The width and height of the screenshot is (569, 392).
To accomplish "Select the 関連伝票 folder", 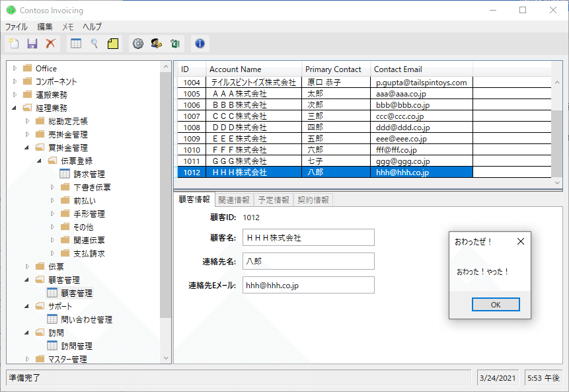I will point(89,240).
